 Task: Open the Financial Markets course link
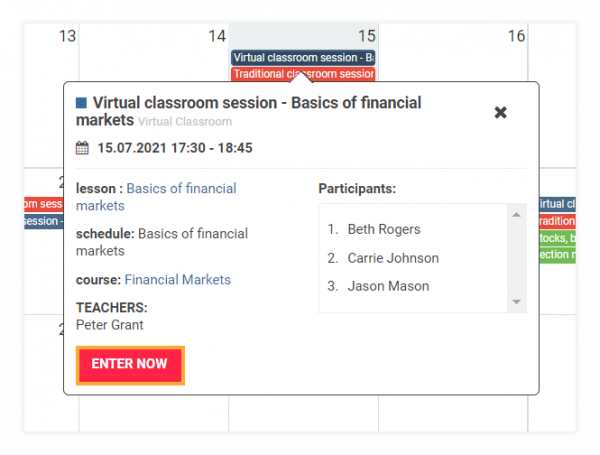[178, 280]
